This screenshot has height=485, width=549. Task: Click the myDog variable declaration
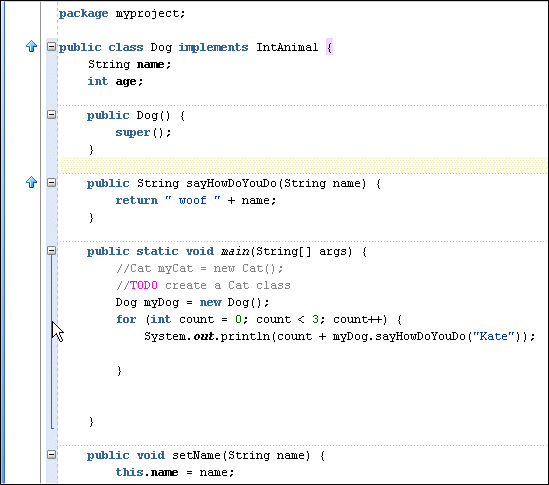192,302
